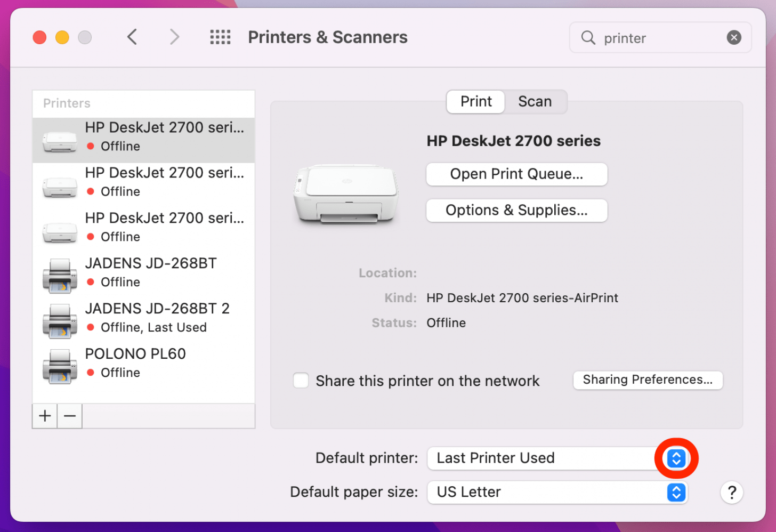
Task: Click the 'HP DeskJet 2700 series' heading
Action: coord(513,141)
